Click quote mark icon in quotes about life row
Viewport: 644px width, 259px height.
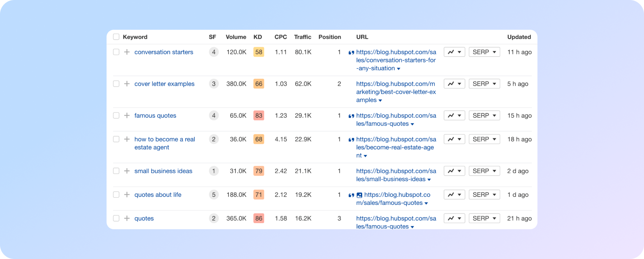(x=351, y=195)
